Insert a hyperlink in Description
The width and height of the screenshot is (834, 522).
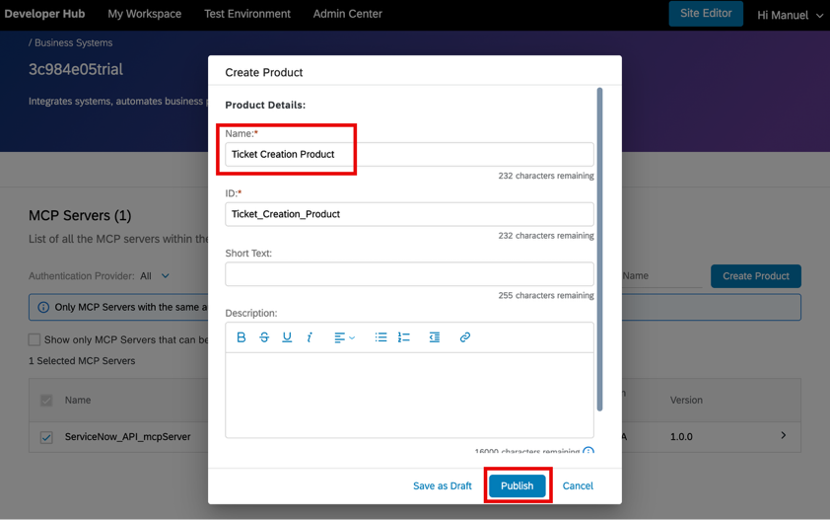pos(465,337)
